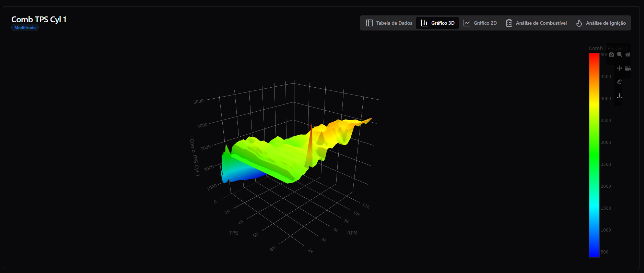Open the Tabela de Dados tab
The image size is (644, 273).
coord(389,23)
